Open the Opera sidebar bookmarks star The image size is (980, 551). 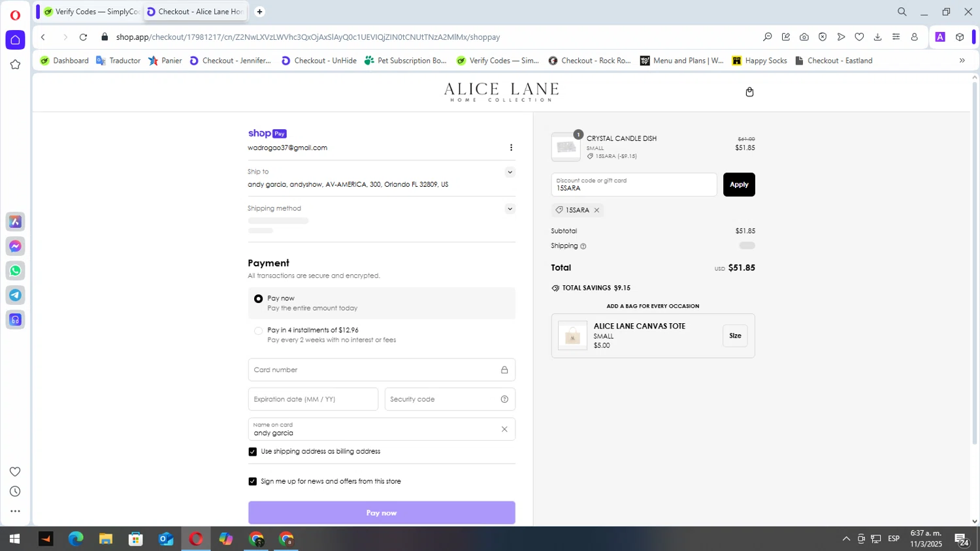(x=15, y=65)
